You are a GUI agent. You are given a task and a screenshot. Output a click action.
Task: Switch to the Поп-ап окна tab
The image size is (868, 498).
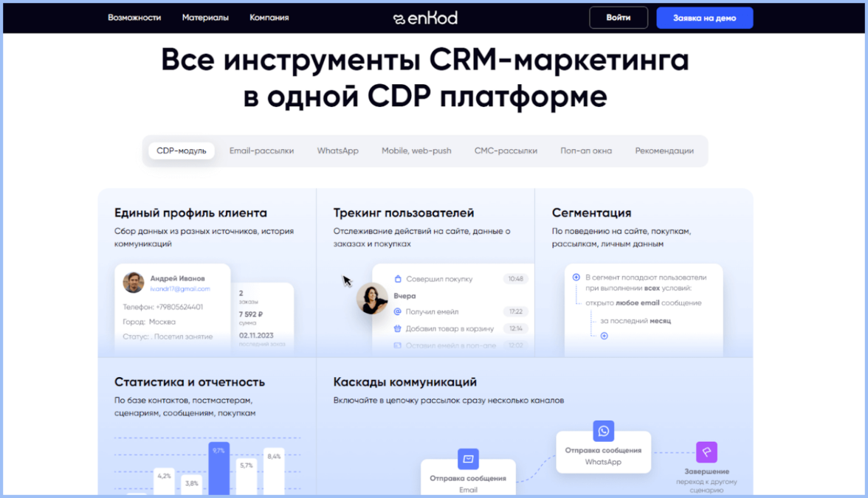[586, 151]
